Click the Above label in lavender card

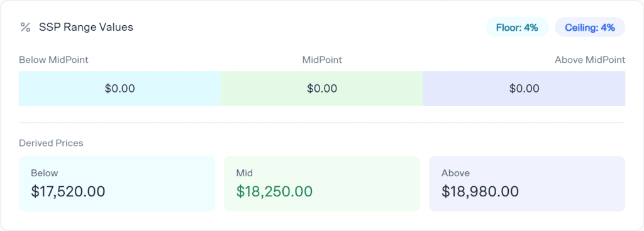coord(455,173)
